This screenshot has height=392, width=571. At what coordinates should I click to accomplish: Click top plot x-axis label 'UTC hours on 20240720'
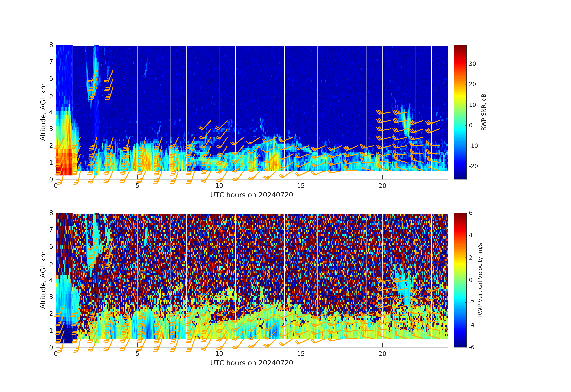(x=252, y=195)
